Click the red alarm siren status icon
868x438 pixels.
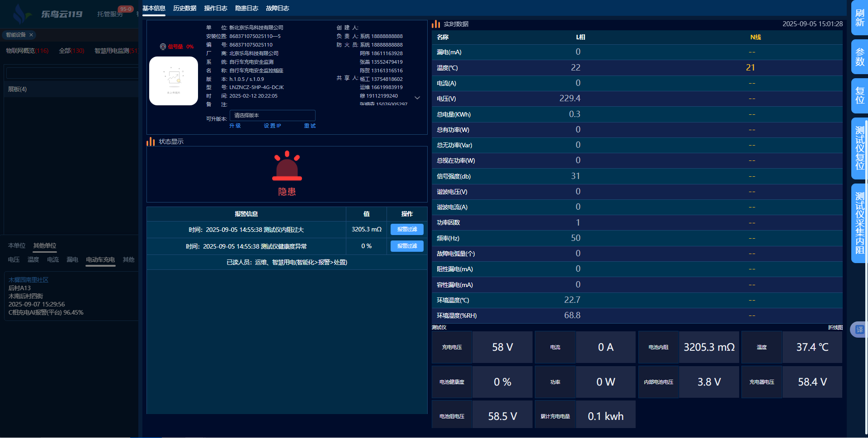pyautogui.click(x=287, y=166)
